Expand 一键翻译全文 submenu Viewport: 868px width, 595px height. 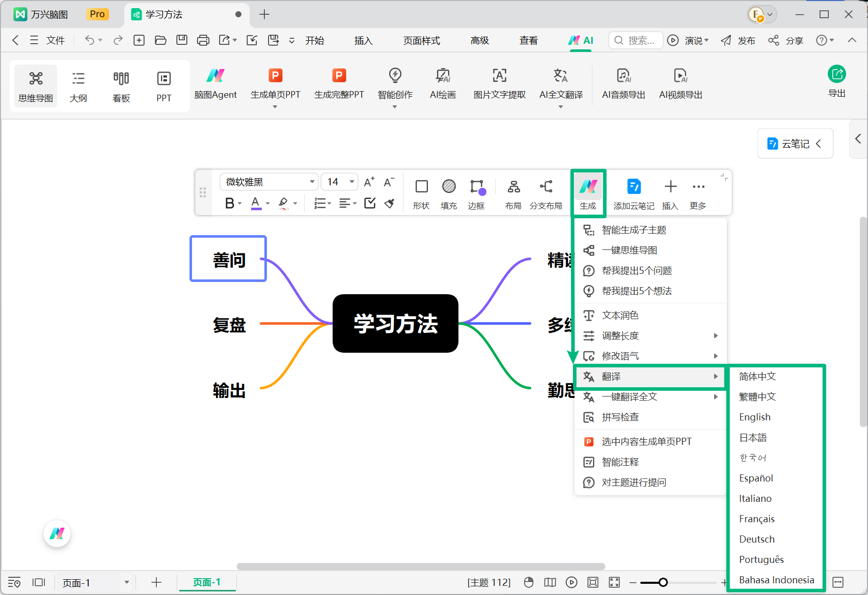[650, 396]
